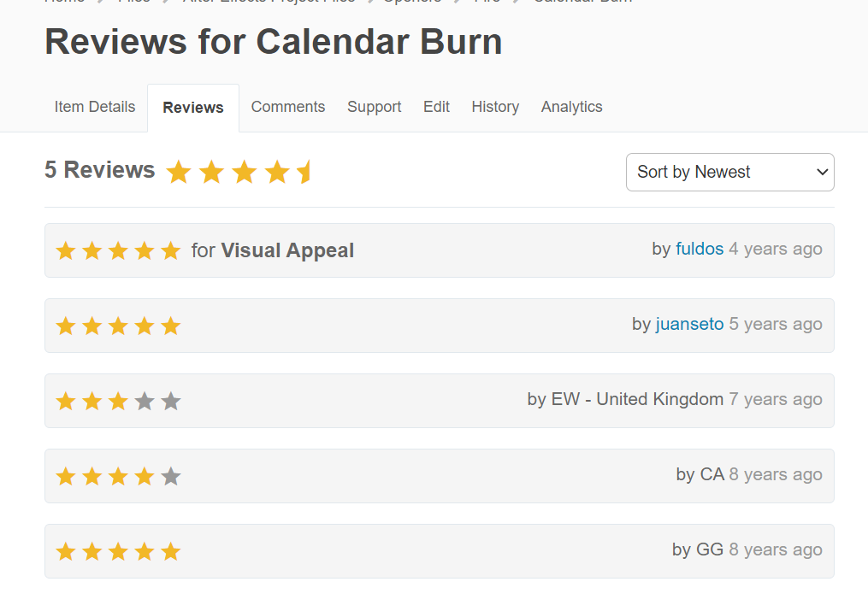The width and height of the screenshot is (868, 611).
Task: Click the four-star rating in CA review
Action: coord(119,476)
